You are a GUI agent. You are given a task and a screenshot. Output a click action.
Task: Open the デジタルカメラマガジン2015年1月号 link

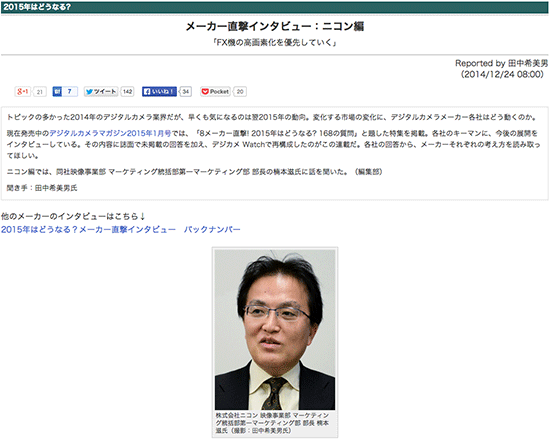(110, 133)
